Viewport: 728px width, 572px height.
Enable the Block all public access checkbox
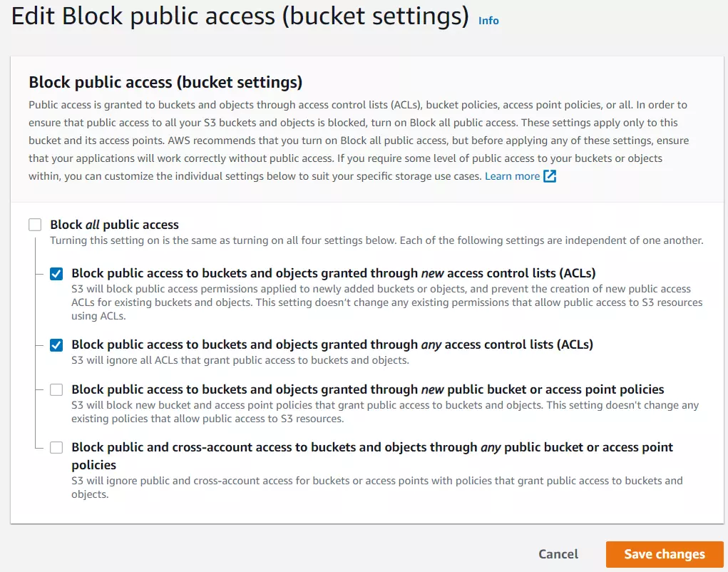pyautogui.click(x=35, y=225)
